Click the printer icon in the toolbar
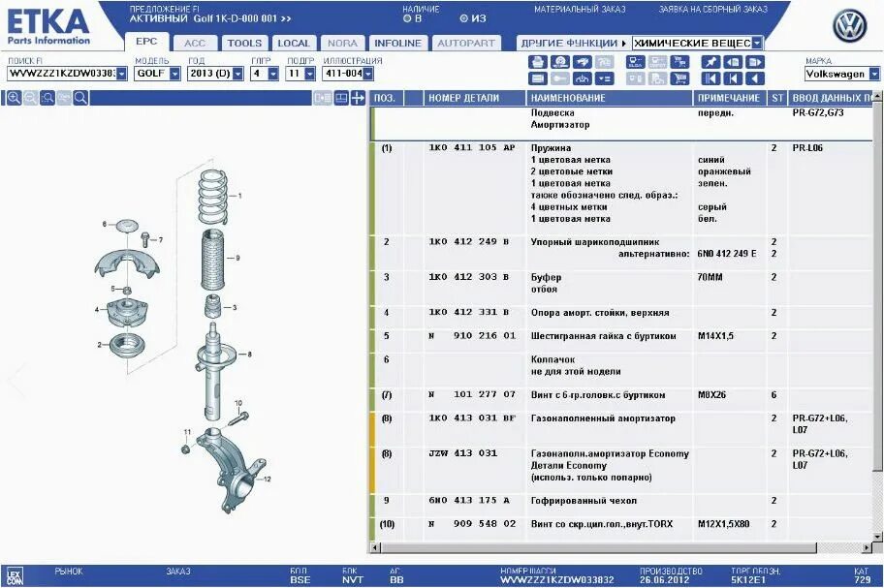884x588 pixels. [x=537, y=62]
